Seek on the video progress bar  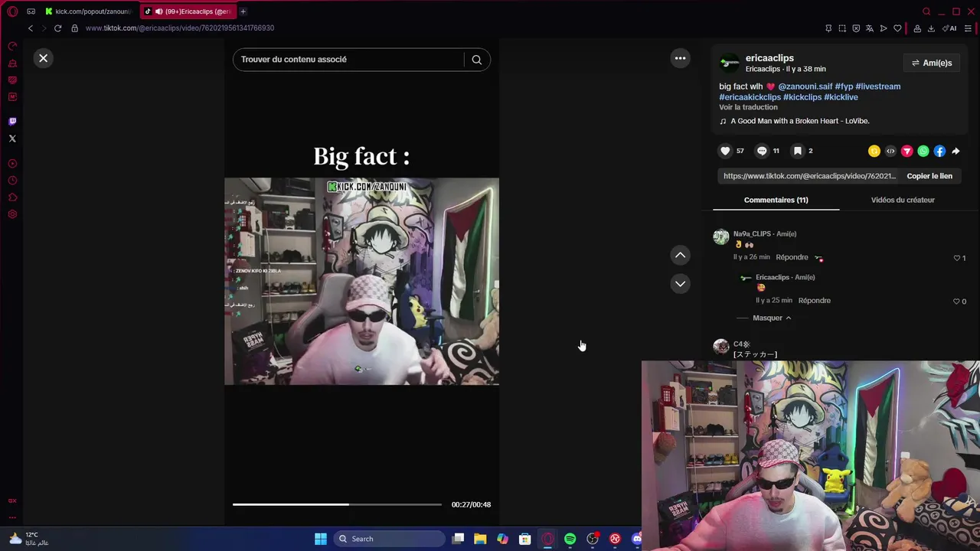coord(337,504)
